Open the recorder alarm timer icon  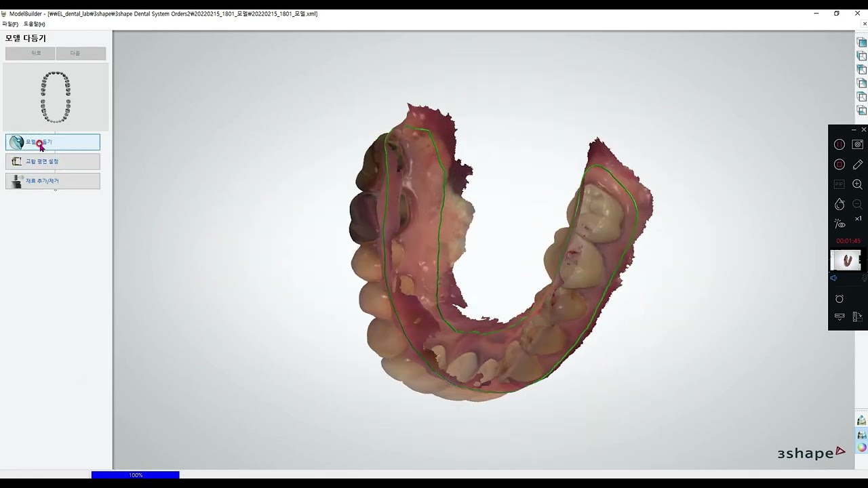pos(840,299)
